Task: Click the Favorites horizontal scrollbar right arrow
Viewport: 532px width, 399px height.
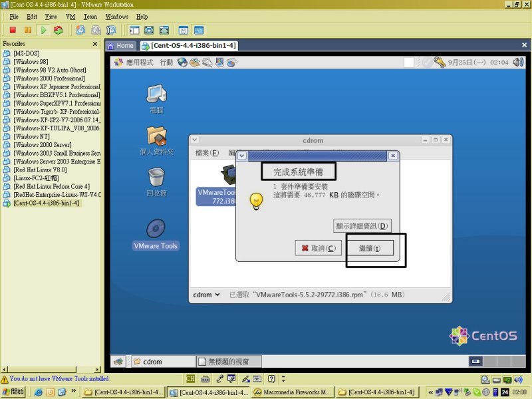Action: click(98, 369)
